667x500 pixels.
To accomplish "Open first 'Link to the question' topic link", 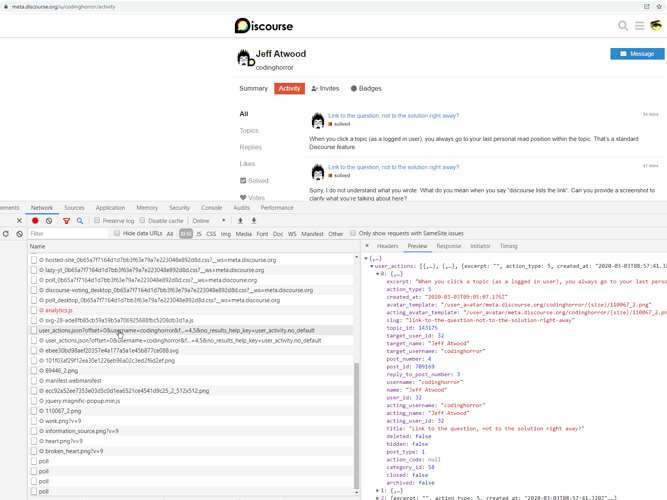I will 393,116.
